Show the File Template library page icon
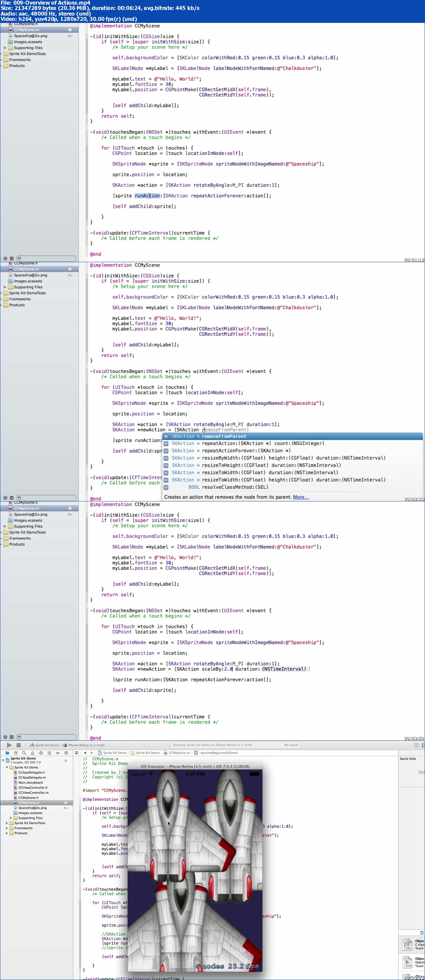The height and width of the screenshot is (980, 425). pos(422,933)
